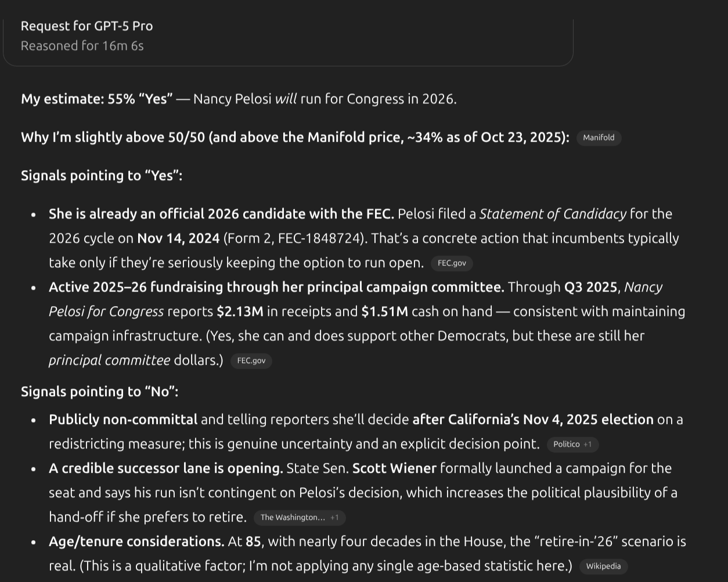Viewport: 728px width, 582px height.
Task: Click the bold '$1.51M' cash figure
Action: pos(384,311)
